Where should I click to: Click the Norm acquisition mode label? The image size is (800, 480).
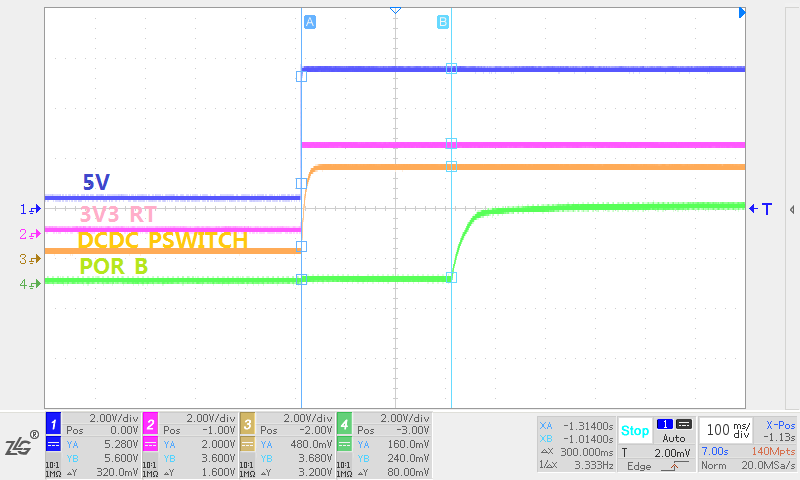713,466
